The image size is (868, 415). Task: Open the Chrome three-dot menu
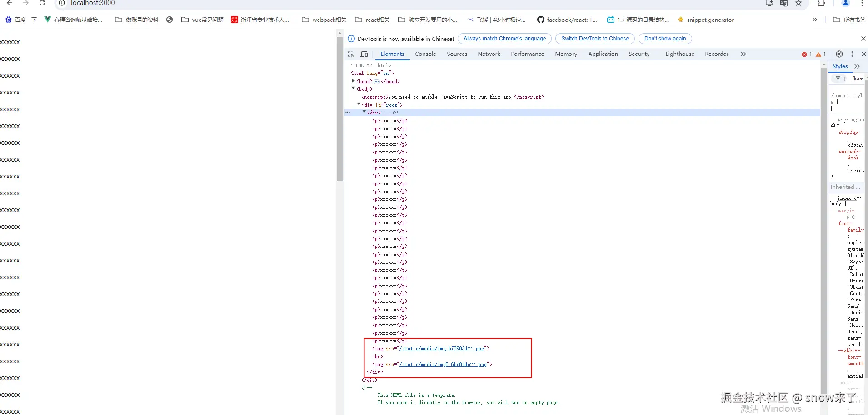coord(862,3)
